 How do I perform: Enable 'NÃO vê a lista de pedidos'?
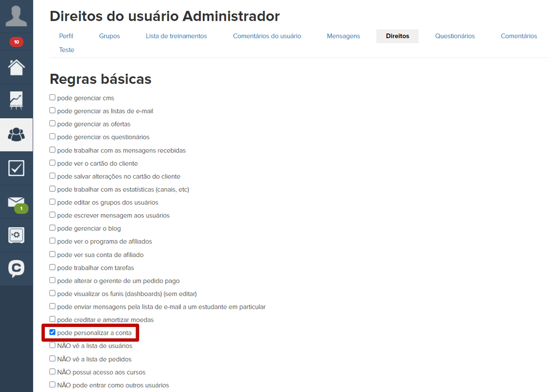pyautogui.click(x=53, y=359)
